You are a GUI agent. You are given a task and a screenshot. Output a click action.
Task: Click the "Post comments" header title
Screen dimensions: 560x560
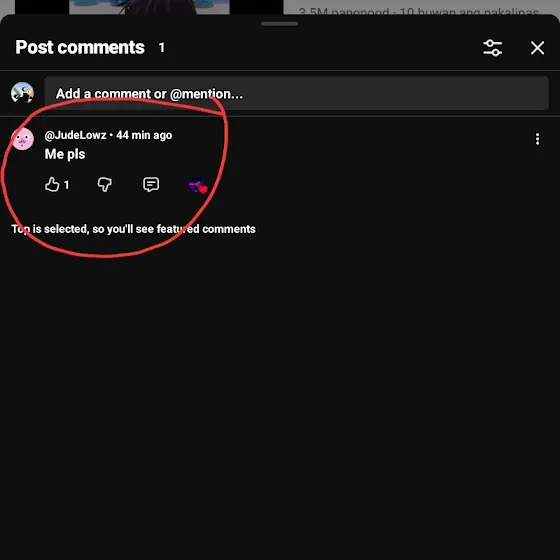point(80,48)
